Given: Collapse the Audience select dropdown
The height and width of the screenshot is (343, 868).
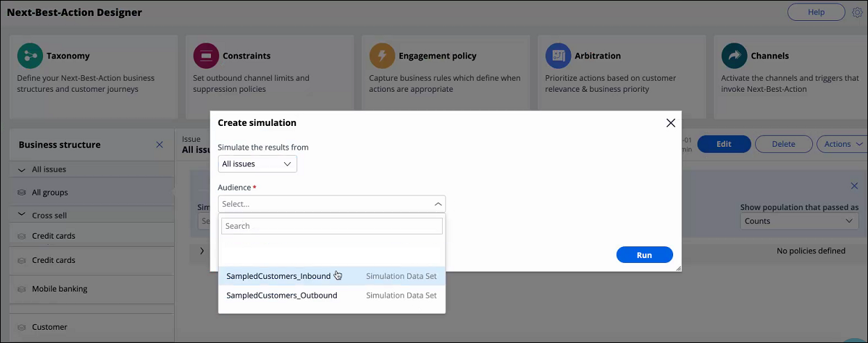Looking at the screenshot, I should pyautogui.click(x=437, y=204).
